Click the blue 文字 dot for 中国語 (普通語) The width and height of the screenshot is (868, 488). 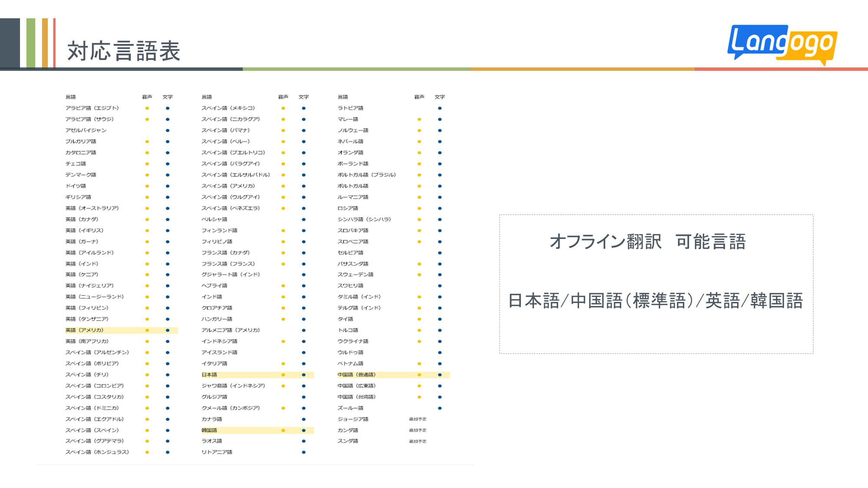click(x=440, y=375)
